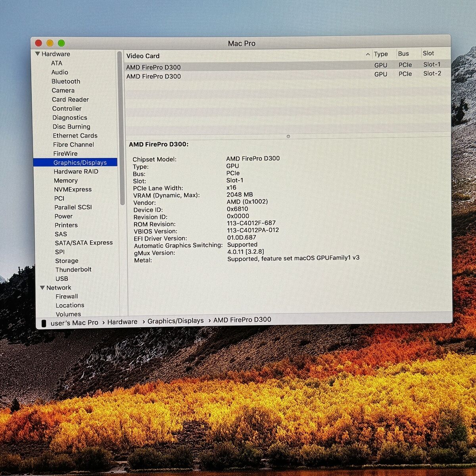Sort by the Video Card column header

143,56
